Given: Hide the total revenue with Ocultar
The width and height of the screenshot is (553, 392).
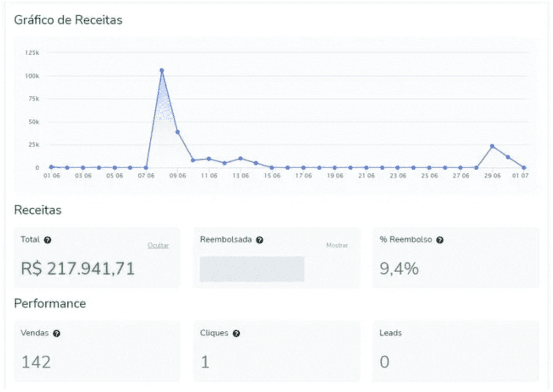Looking at the screenshot, I should pyautogui.click(x=158, y=245).
